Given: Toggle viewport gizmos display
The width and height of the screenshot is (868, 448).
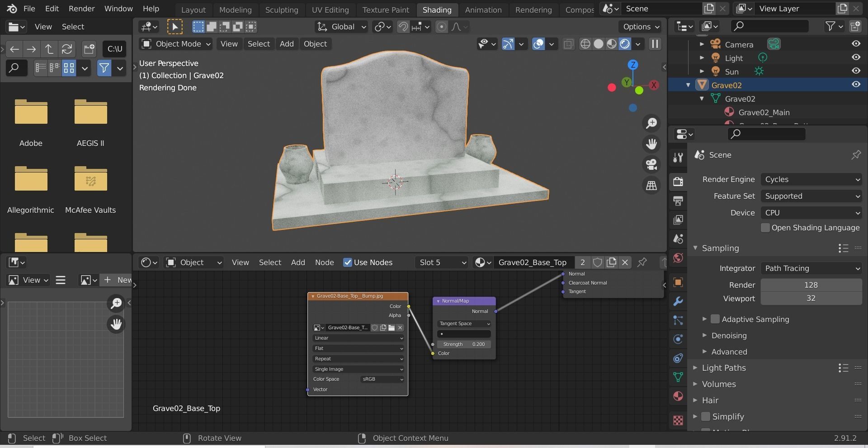Looking at the screenshot, I should click(508, 44).
